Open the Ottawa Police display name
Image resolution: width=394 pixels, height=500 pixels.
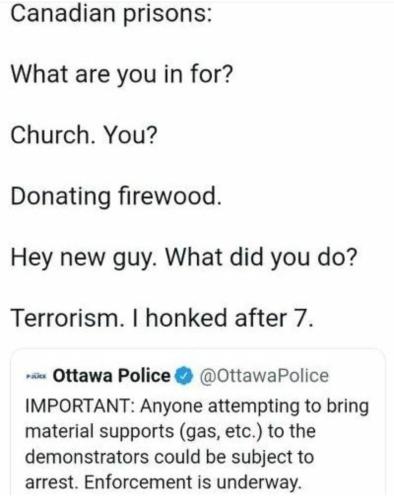(112, 376)
